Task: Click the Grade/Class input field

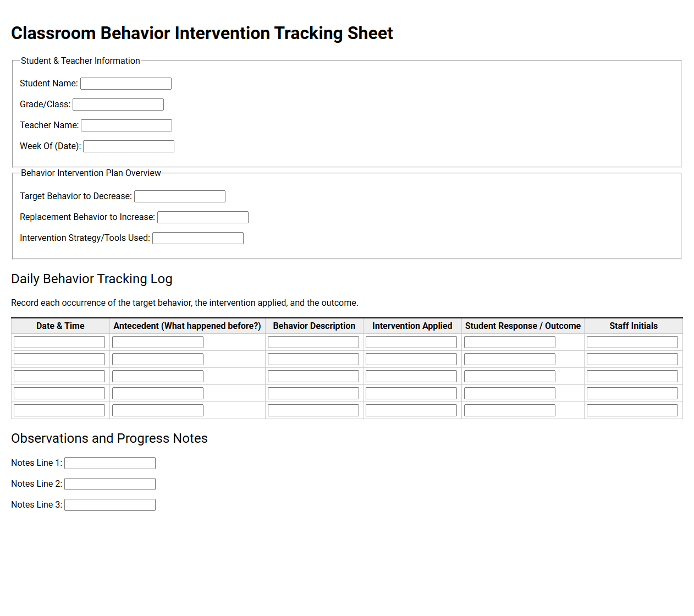Action: click(x=118, y=105)
